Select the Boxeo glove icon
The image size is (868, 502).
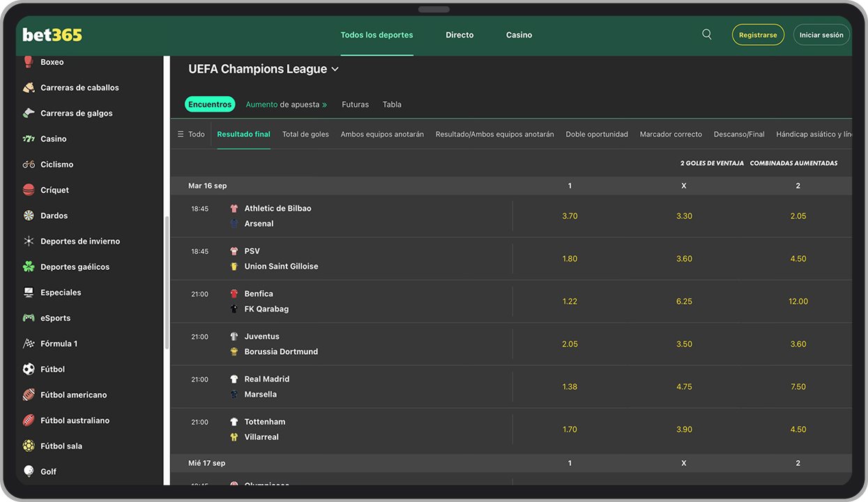point(29,62)
